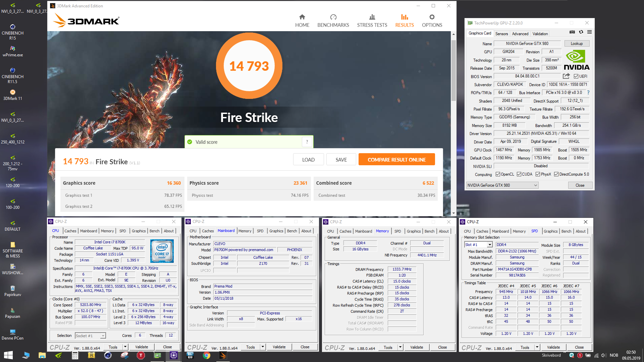The image size is (644, 362).
Task: Open the Slot #1 dropdown in SPD window
Action: click(x=478, y=245)
